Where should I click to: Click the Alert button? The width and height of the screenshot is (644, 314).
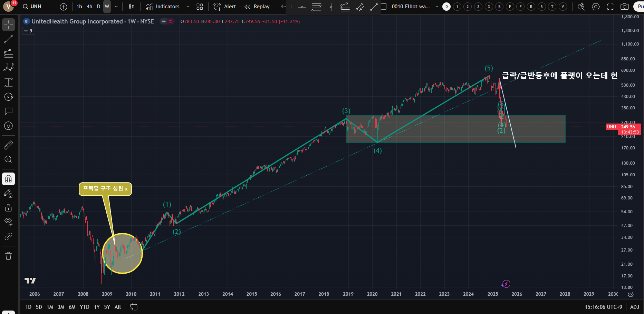tap(225, 7)
